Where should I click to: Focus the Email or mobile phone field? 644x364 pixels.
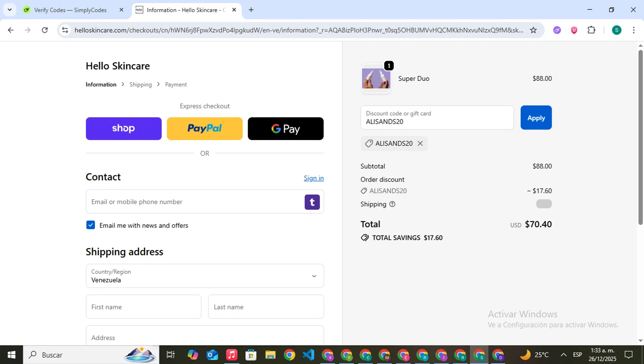[x=205, y=202]
